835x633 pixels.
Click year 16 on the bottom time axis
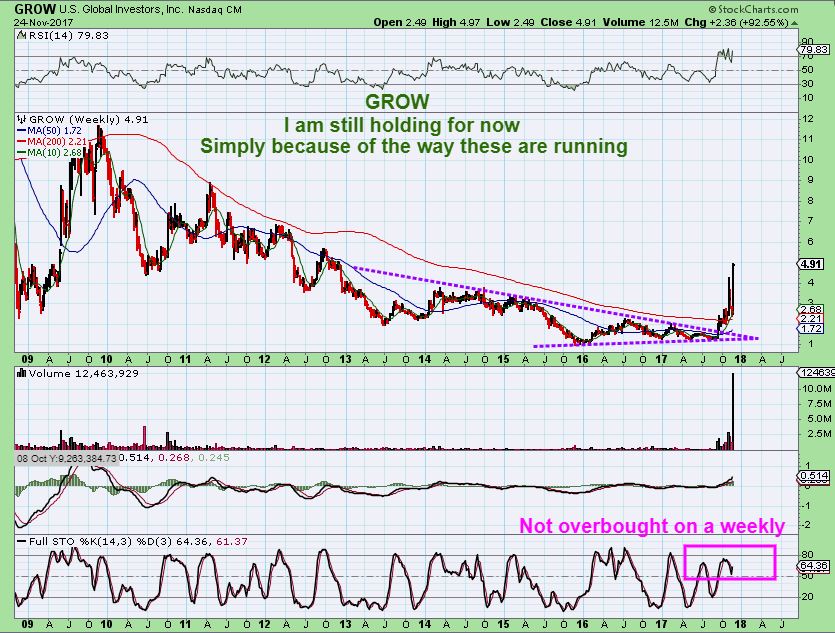[582, 623]
